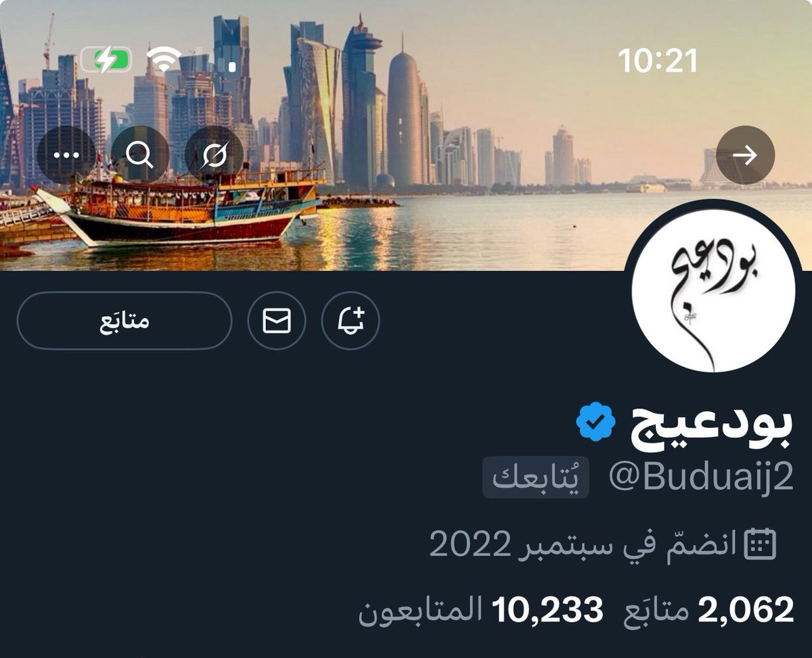This screenshot has height=658, width=812.
Task: Open the three-dots more options menu
Action: [x=66, y=155]
